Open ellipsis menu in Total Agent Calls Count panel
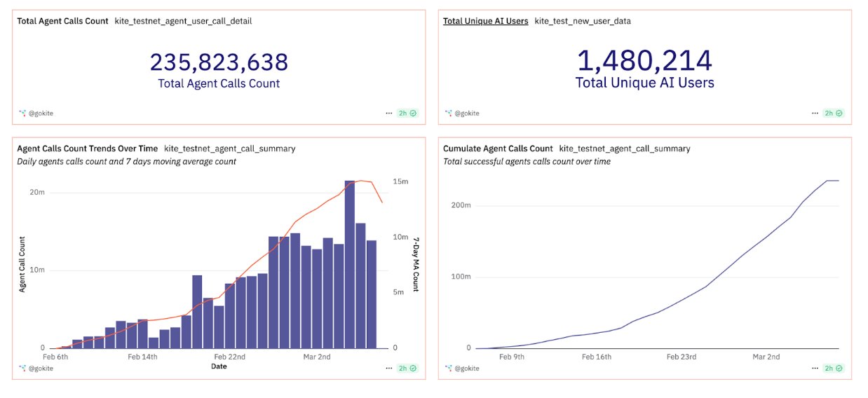Image resolution: width=868 pixels, height=398 pixels. [x=388, y=113]
